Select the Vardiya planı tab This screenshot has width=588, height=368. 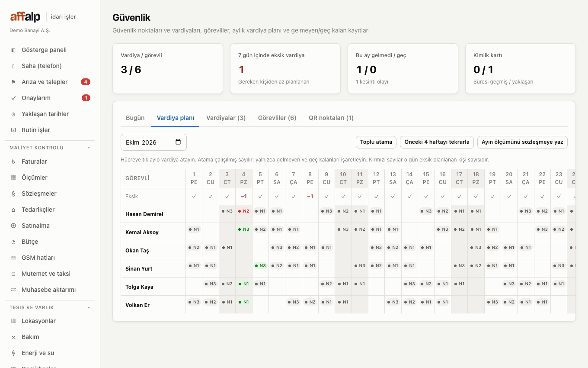[x=176, y=118]
